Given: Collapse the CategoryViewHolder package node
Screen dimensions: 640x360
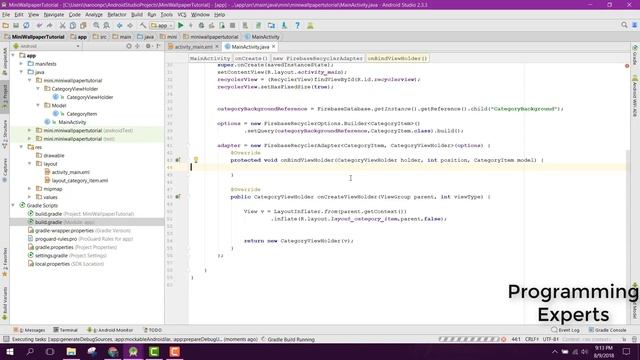Looking at the screenshot, I should tap(38, 89).
